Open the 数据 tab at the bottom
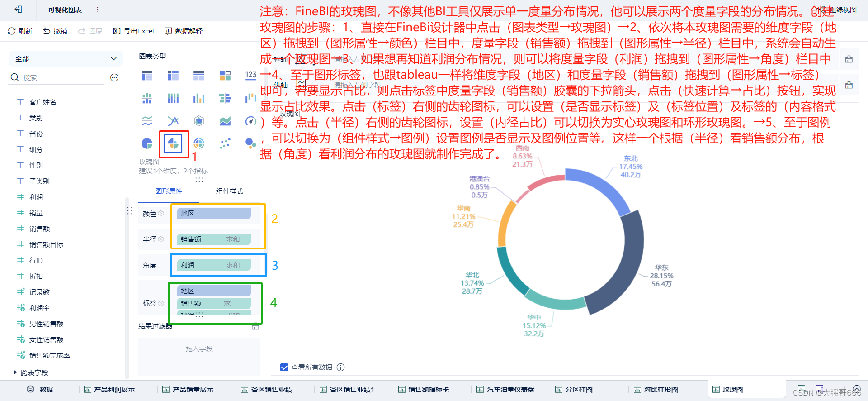868x401 pixels. coord(40,389)
